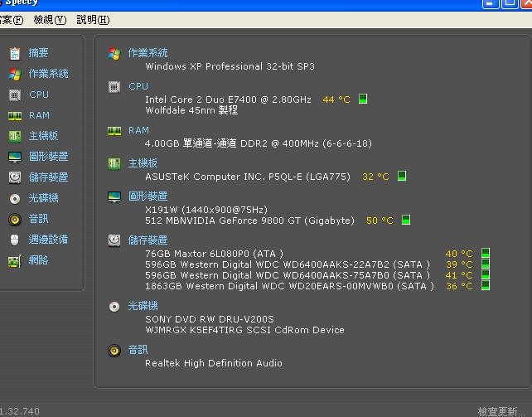Screen dimensions: 532x417
Task: Click the monitor icon in summary panel
Action: [114, 196]
